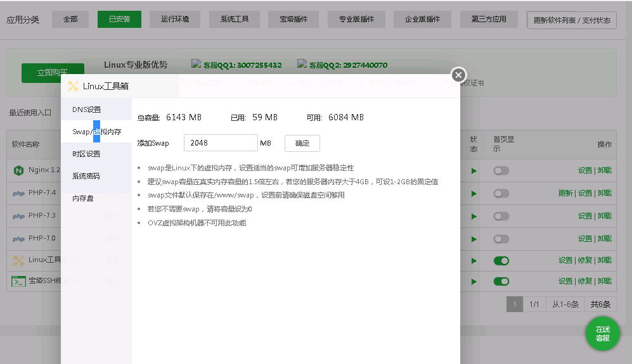Image resolution: width=632 pixels, height=364 pixels.
Task: Click the Nginx logo icon in software list
Action: [x=18, y=170]
